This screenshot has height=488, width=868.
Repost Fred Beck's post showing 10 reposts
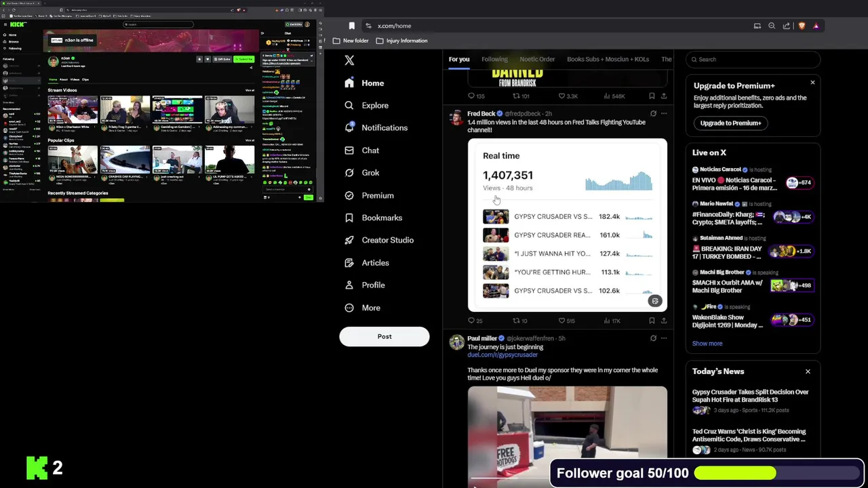pyautogui.click(x=519, y=321)
